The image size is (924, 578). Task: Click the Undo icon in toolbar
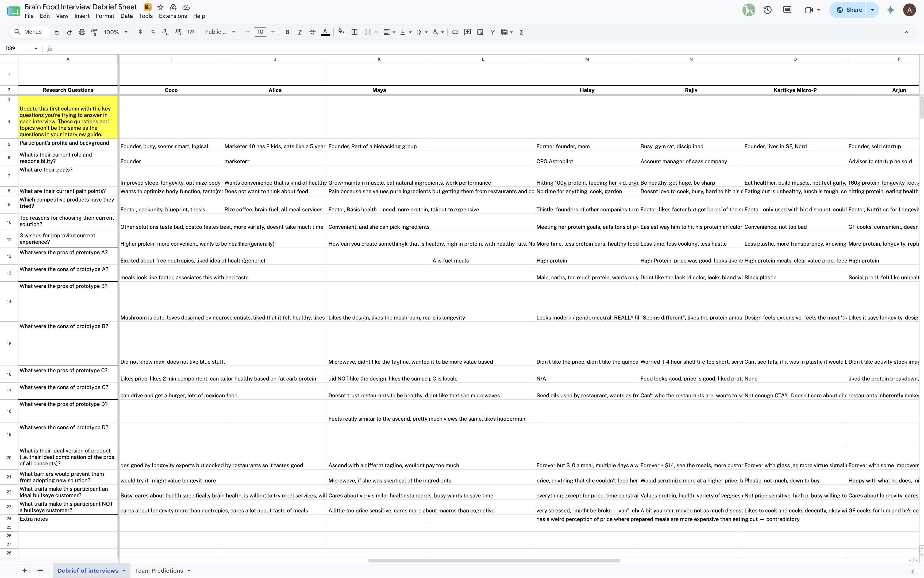click(57, 32)
